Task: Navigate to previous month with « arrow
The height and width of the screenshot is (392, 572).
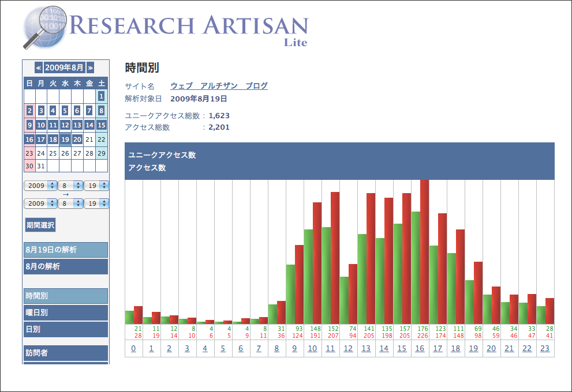Action: (x=38, y=67)
